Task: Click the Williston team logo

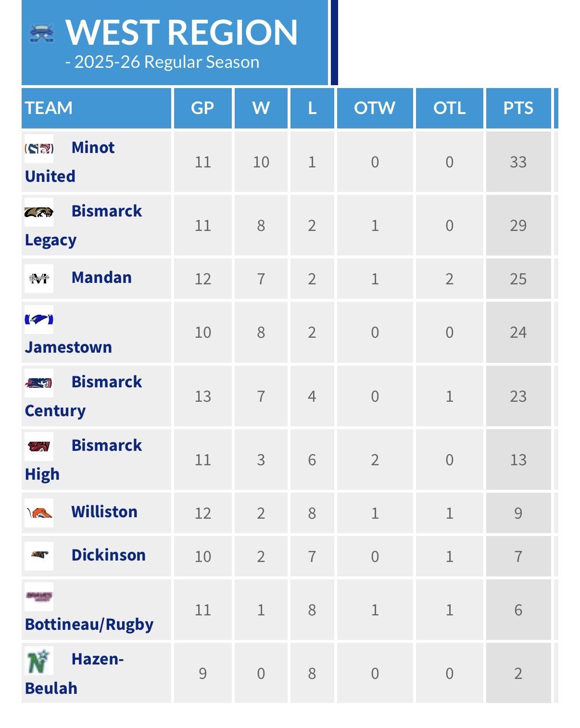Action: pos(39,512)
